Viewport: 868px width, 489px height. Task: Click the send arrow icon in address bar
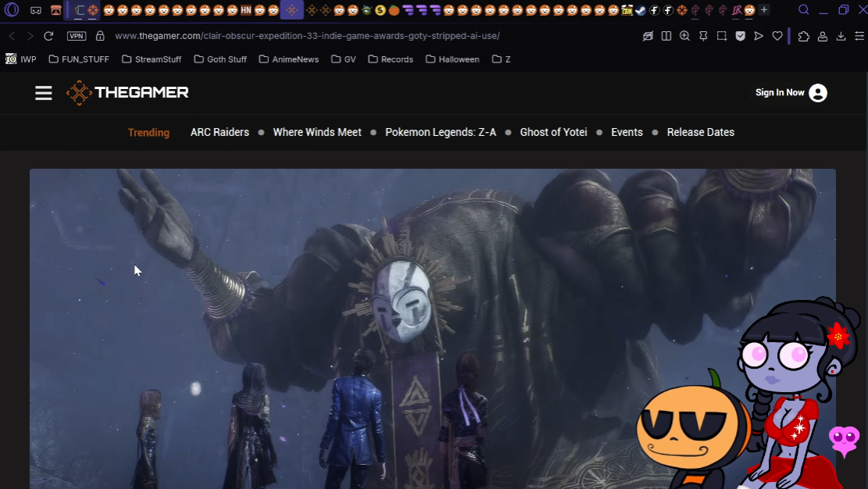pos(759,36)
